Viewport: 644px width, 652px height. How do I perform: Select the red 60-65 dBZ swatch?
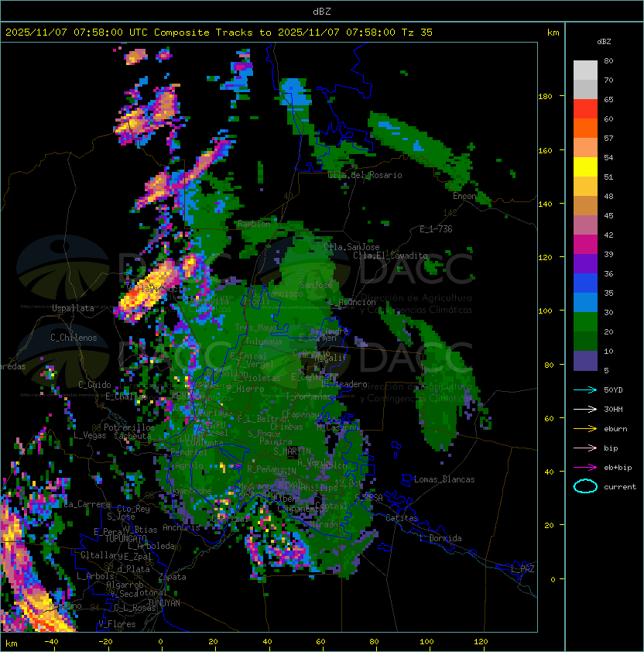point(585,109)
